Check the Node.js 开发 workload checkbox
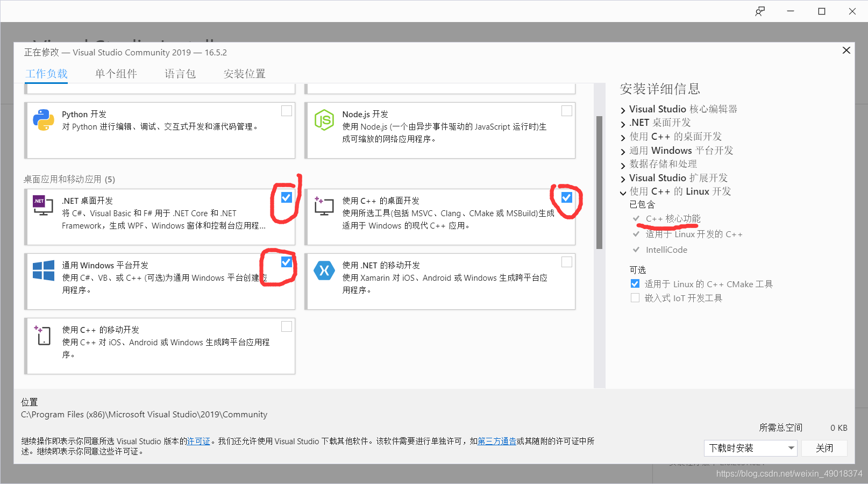This screenshot has height=484, width=868. tap(567, 111)
